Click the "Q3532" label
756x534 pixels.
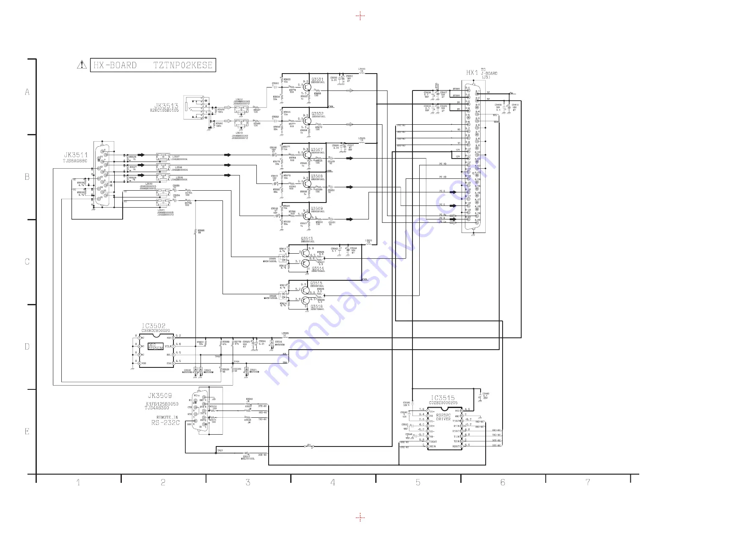coord(317,114)
